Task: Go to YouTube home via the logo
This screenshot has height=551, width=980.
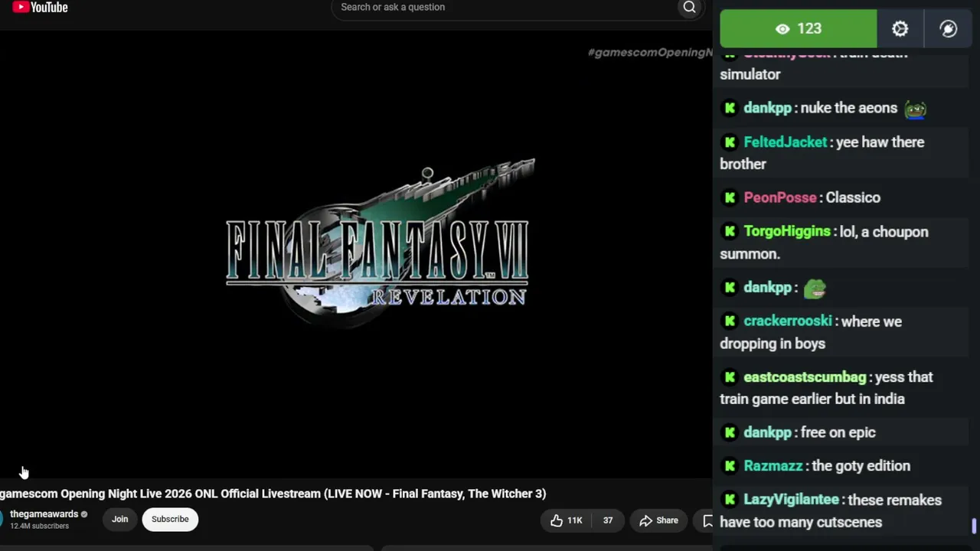Action: tap(40, 8)
